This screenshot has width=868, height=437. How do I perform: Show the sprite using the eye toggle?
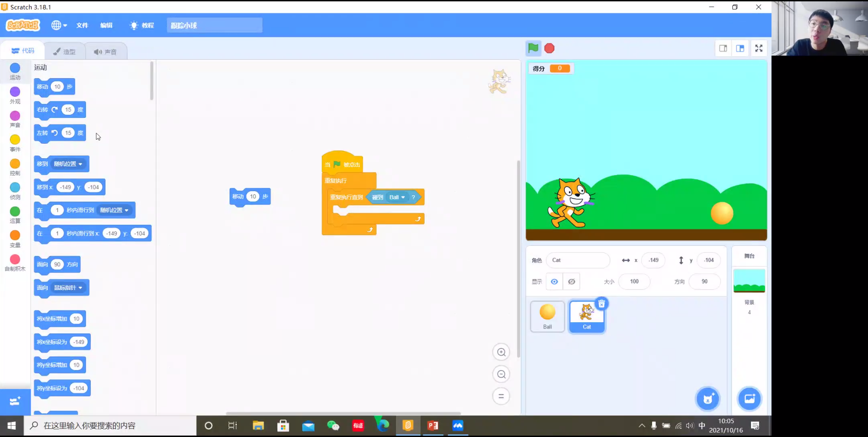pyautogui.click(x=554, y=282)
